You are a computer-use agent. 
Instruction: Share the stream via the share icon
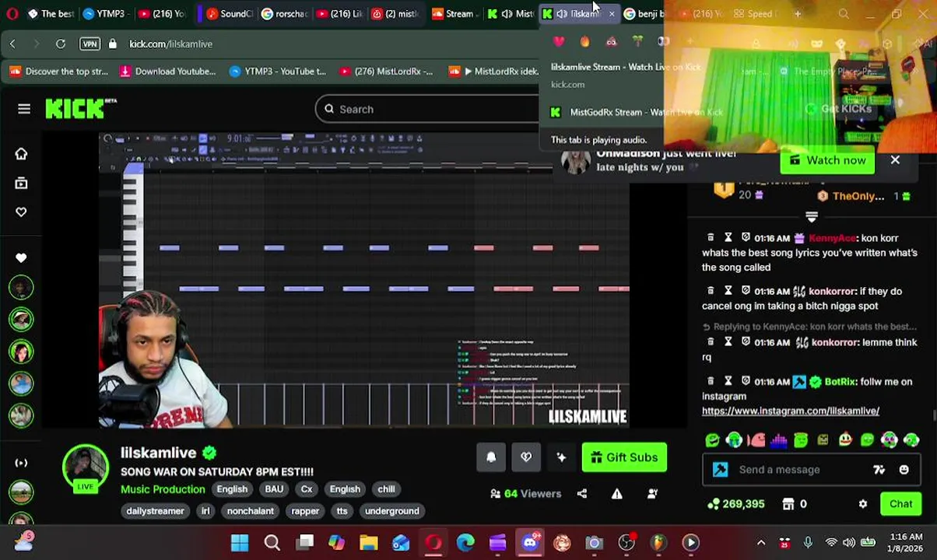[582, 494]
